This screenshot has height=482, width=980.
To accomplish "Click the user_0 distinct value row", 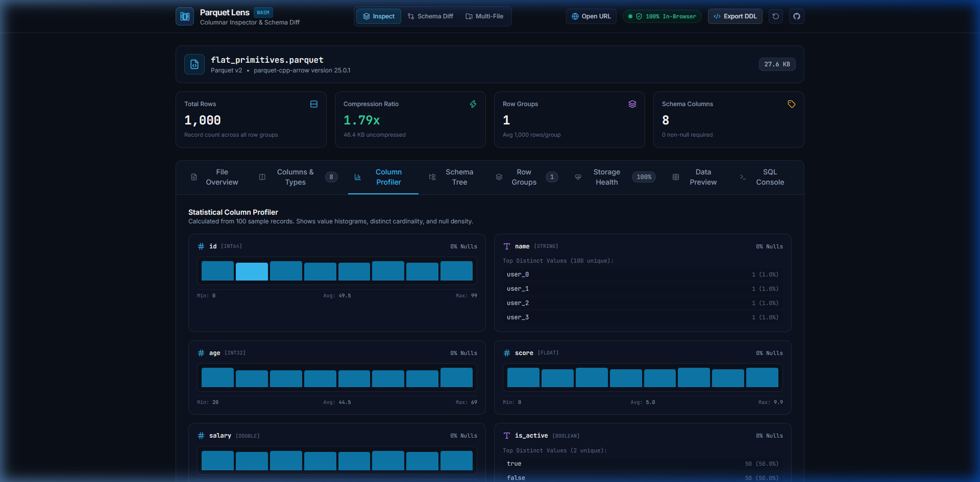I will coord(643,274).
